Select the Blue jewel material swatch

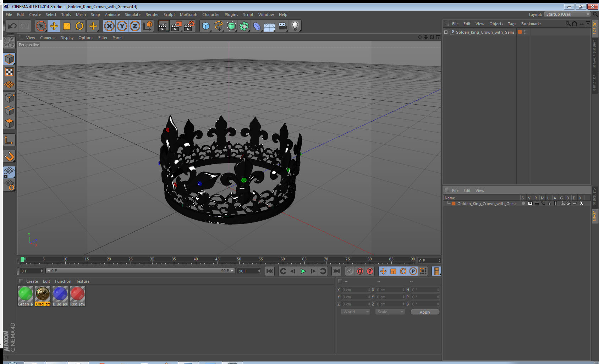click(60, 296)
